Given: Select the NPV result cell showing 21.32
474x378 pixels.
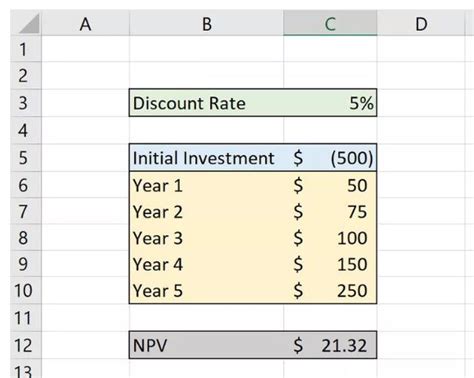Looking at the screenshot, I should pyautogui.click(x=330, y=345).
